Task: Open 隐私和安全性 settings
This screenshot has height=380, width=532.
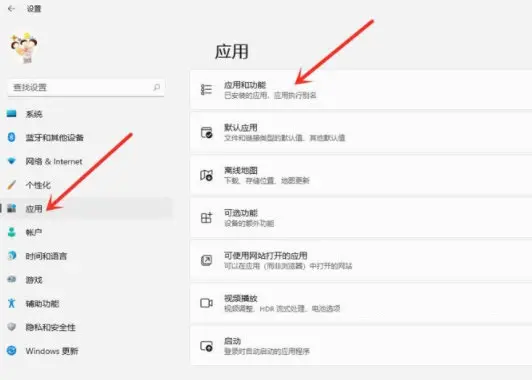Action: tap(87, 327)
